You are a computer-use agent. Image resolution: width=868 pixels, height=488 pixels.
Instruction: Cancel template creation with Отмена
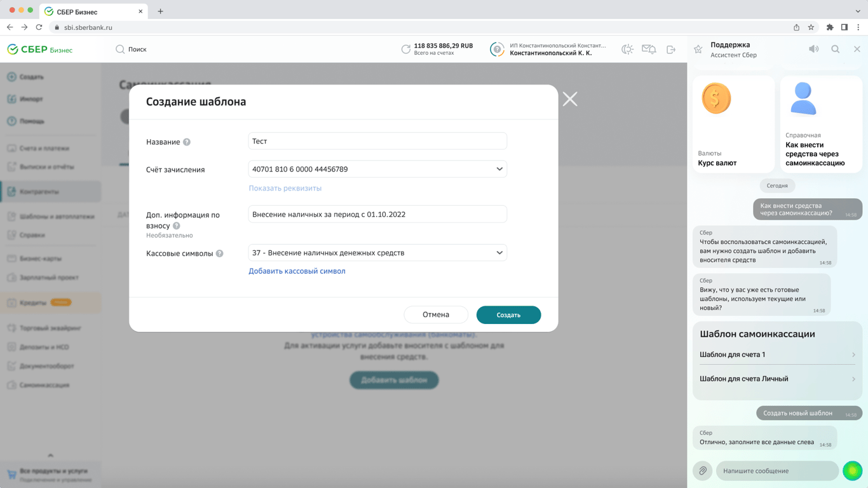tap(436, 315)
